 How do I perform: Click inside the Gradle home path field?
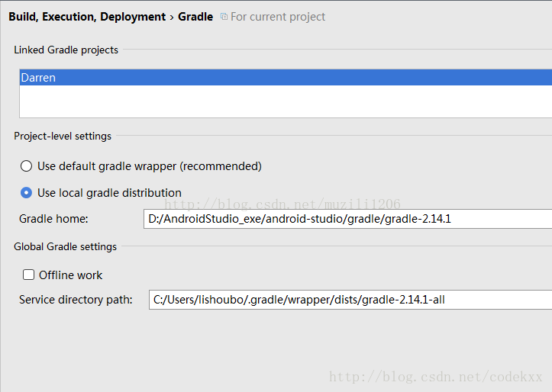[x=348, y=219]
